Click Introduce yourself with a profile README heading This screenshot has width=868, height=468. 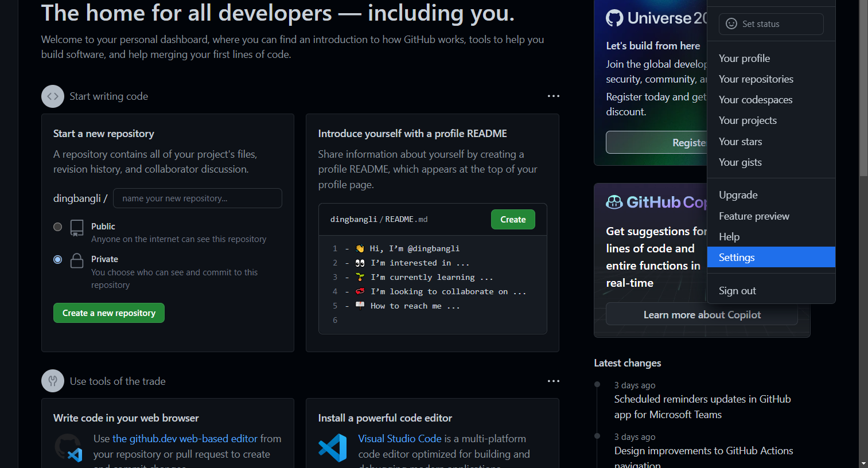[x=412, y=134]
